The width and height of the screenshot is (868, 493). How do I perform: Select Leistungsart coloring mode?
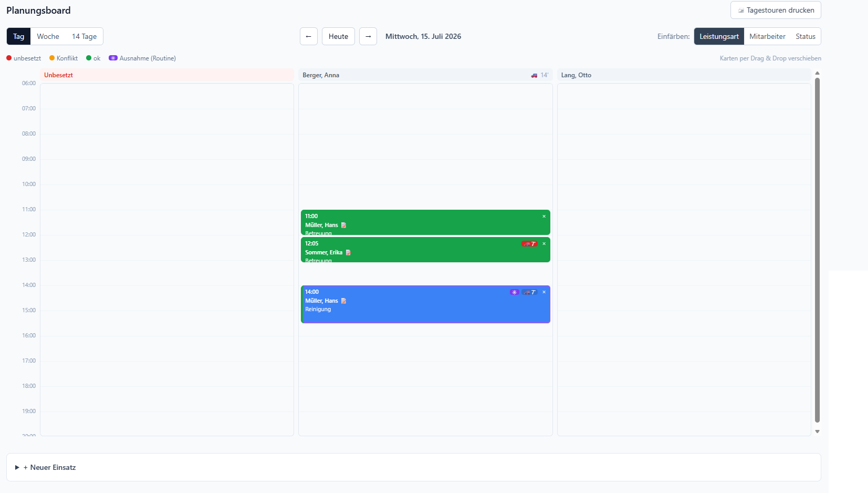719,36
